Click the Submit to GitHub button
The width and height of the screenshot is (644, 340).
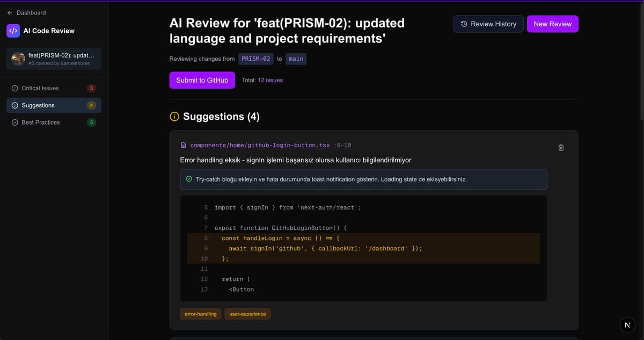[x=202, y=79]
